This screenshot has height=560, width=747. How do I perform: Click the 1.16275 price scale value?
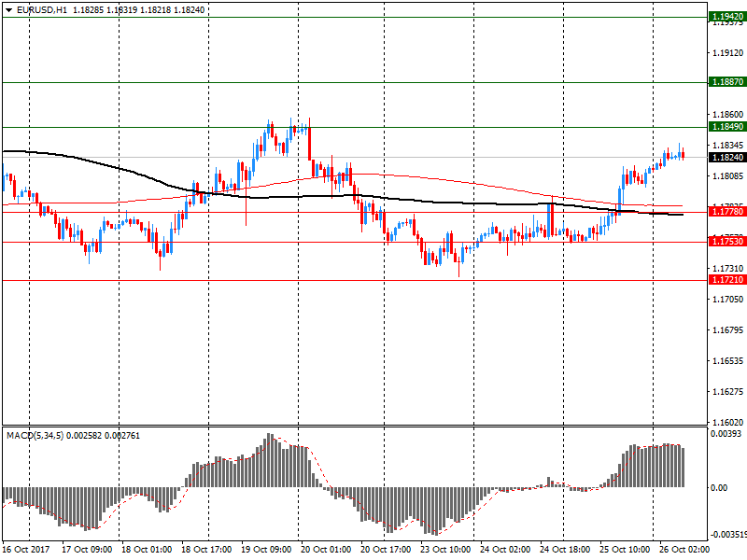pos(728,392)
